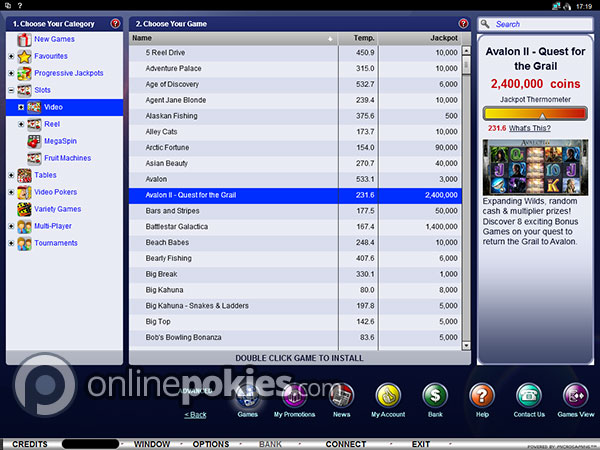The height and width of the screenshot is (450, 600).
Task: Click the Video Pokers icon
Action: pyautogui.click(x=24, y=192)
